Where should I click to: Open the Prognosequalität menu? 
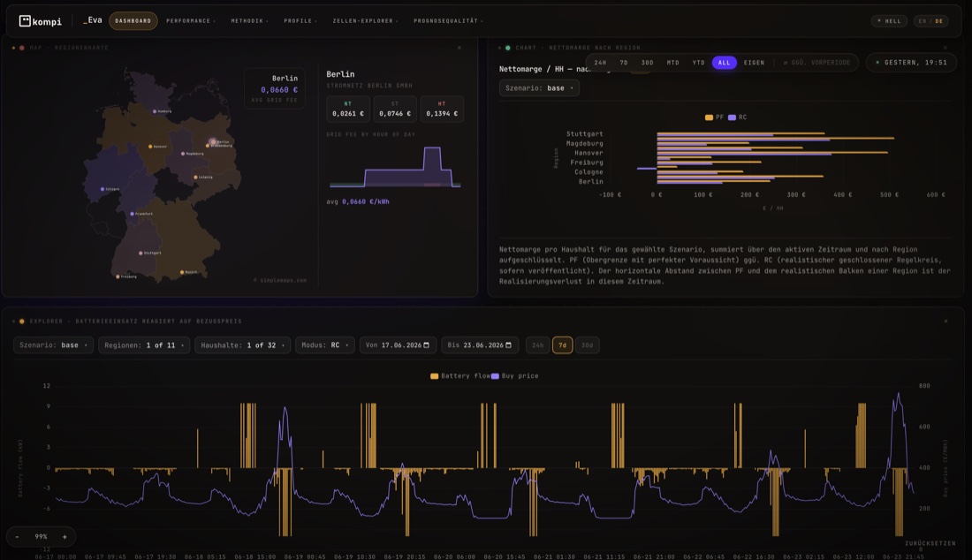[448, 21]
